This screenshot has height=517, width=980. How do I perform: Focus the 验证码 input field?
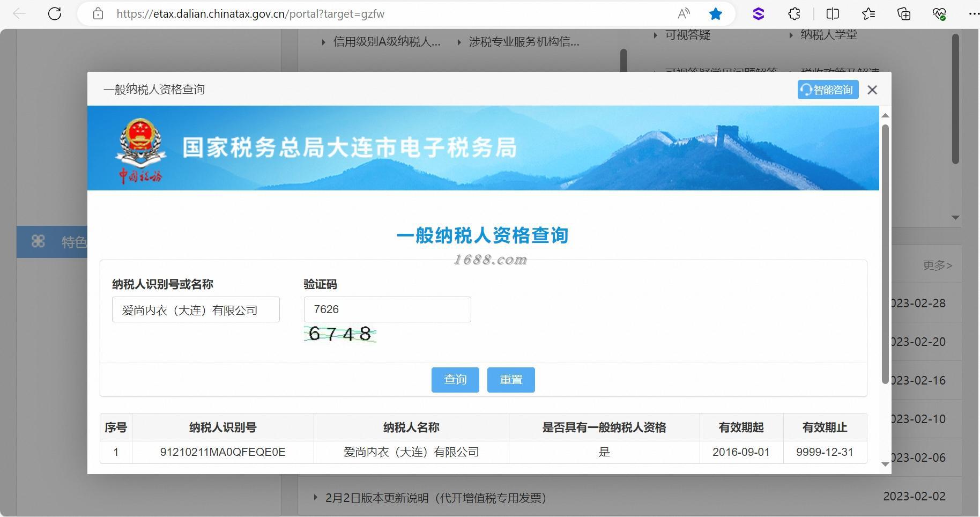point(387,309)
